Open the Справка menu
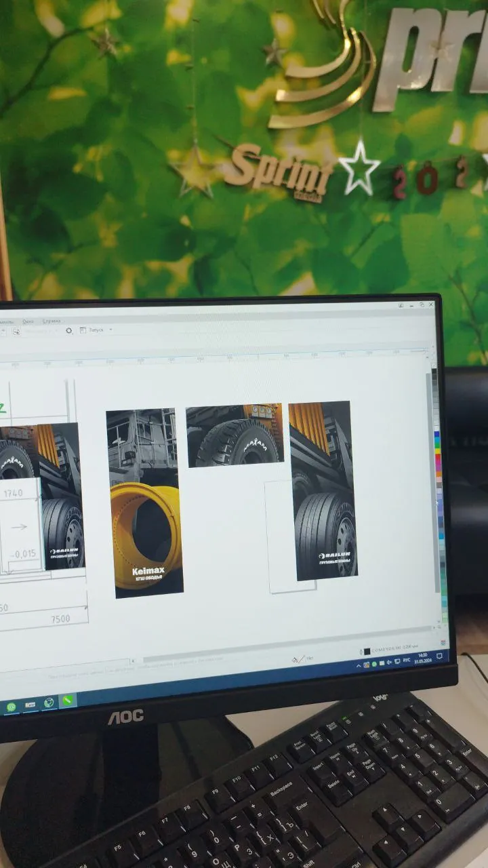488x868 pixels. [52, 321]
